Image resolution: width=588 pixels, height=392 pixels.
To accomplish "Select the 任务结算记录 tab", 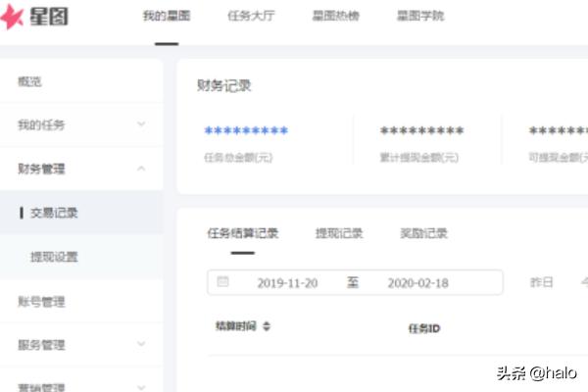I will click(243, 233).
